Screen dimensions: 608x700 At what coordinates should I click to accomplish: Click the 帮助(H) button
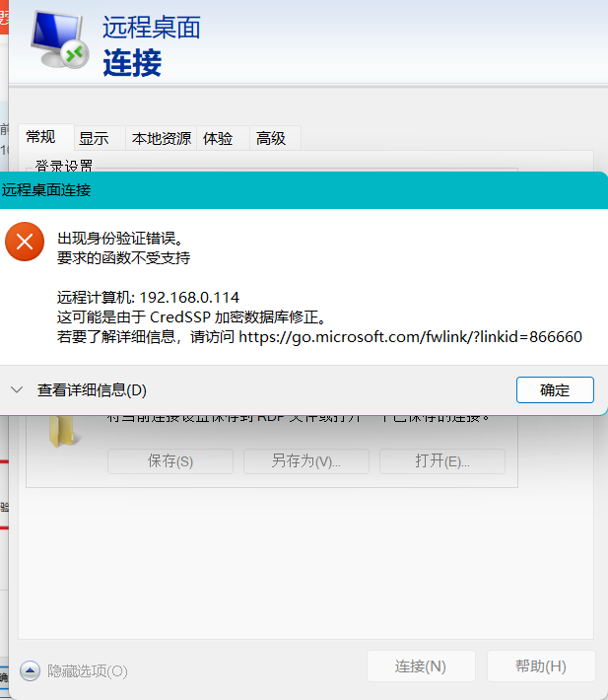(x=541, y=666)
